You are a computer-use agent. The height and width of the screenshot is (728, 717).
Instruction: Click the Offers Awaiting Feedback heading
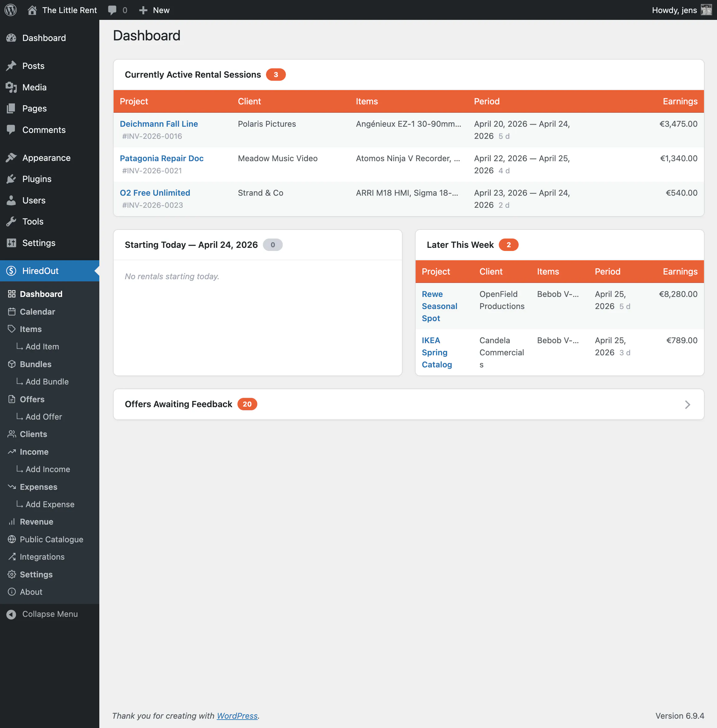click(x=178, y=404)
